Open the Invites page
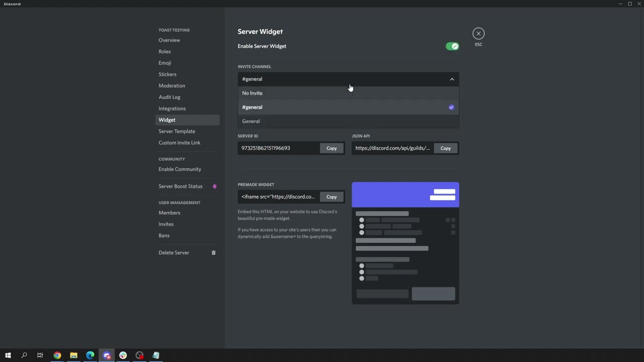The image size is (644, 362). coord(187,224)
